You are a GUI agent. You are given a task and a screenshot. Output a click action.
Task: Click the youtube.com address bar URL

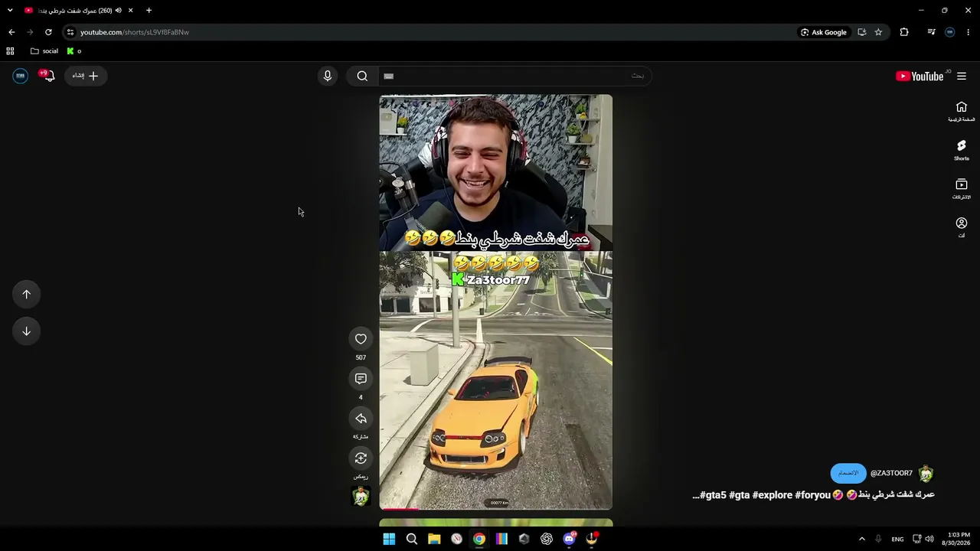click(x=135, y=32)
